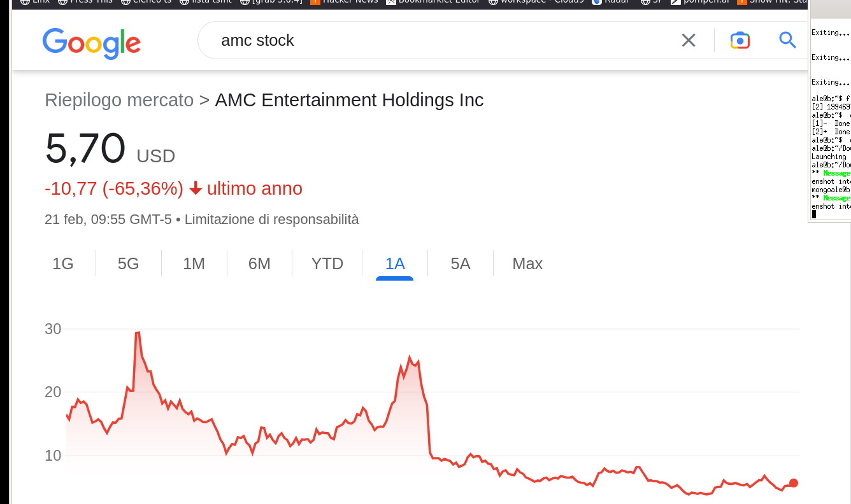Open the Hacker News bookmark icon
The image size is (851, 504).
[x=315, y=2]
